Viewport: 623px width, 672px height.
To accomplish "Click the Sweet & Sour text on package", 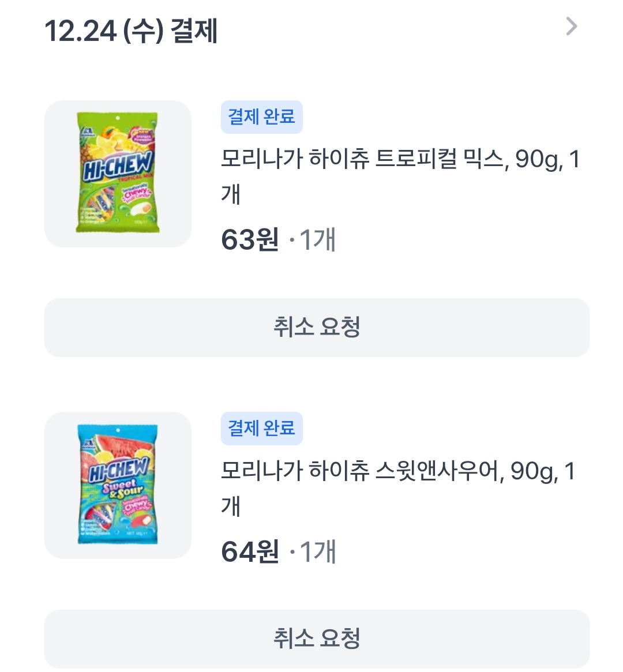I will [x=122, y=488].
